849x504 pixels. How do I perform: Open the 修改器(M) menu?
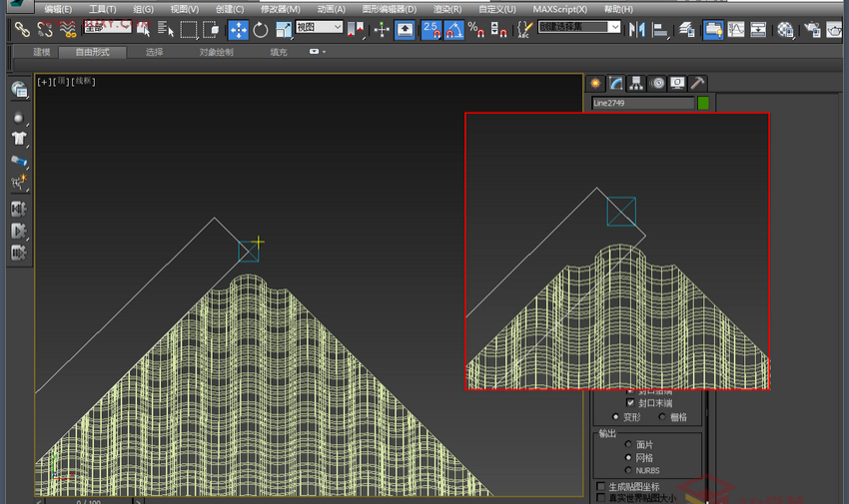281,9
